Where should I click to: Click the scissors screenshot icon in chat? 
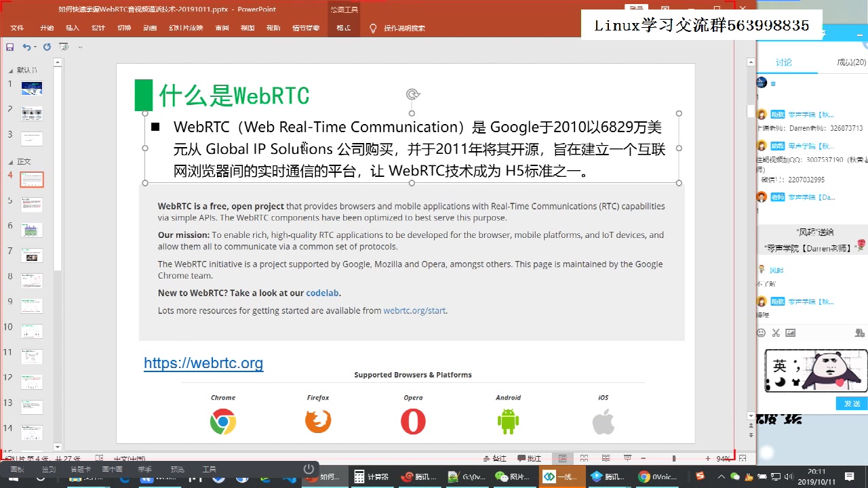pos(776,333)
